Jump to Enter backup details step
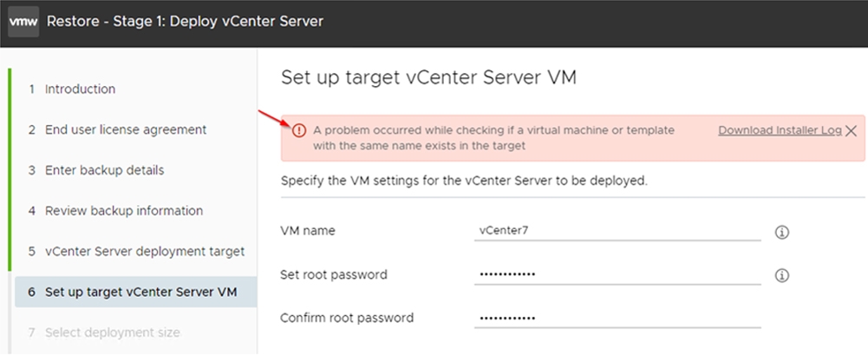 (95, 170)
